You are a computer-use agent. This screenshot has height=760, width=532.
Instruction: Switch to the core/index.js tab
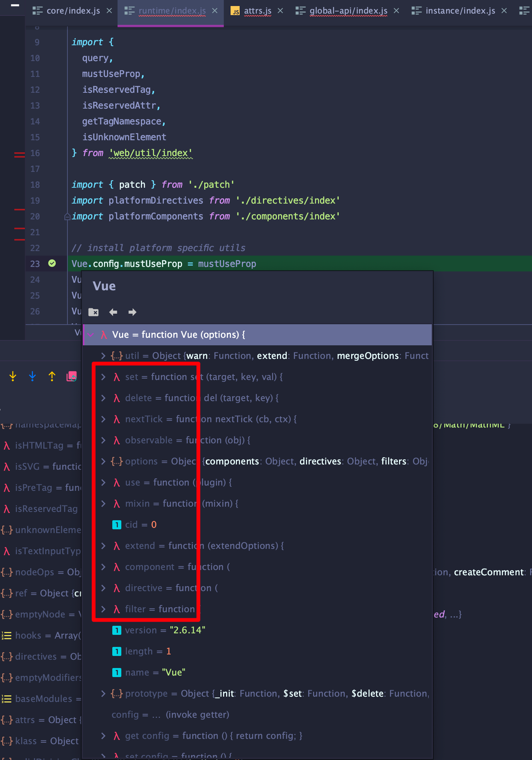point(73,11)
